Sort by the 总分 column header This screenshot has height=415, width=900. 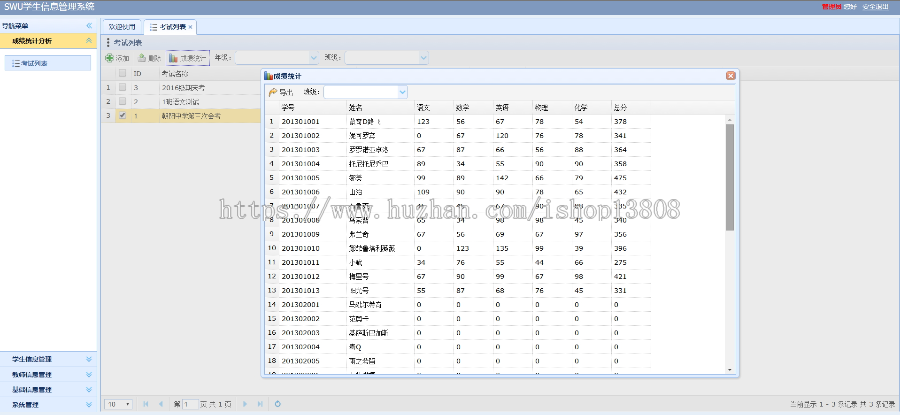point(631,107)
